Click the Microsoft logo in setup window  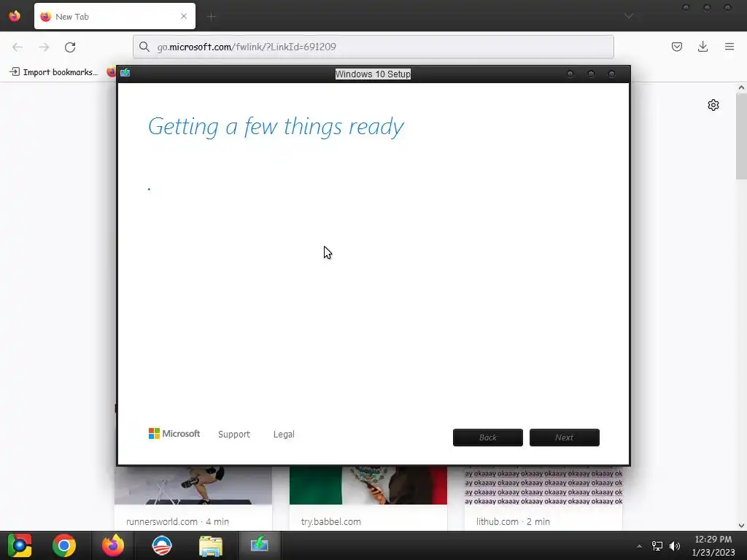tap(174, 434)
